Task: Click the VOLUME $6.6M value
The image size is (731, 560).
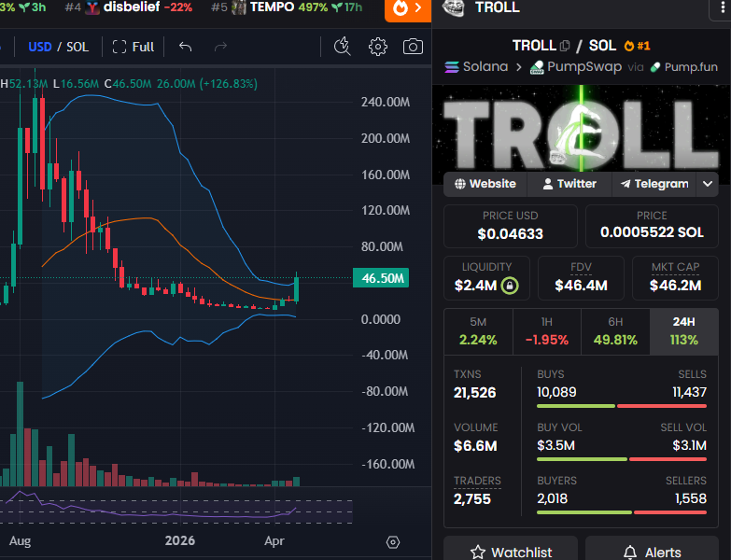Action: click(x=475, y=446)
